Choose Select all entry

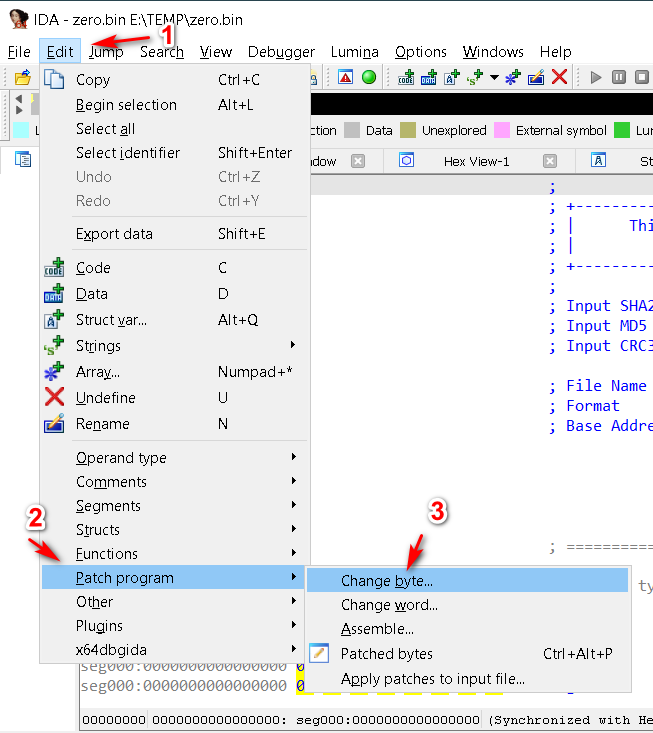(x=175, y=129)
